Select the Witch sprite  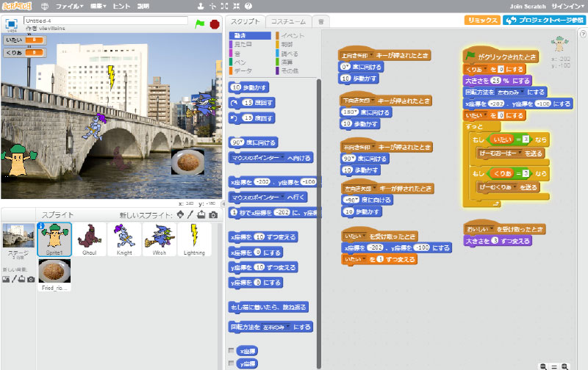coord(159,239)
